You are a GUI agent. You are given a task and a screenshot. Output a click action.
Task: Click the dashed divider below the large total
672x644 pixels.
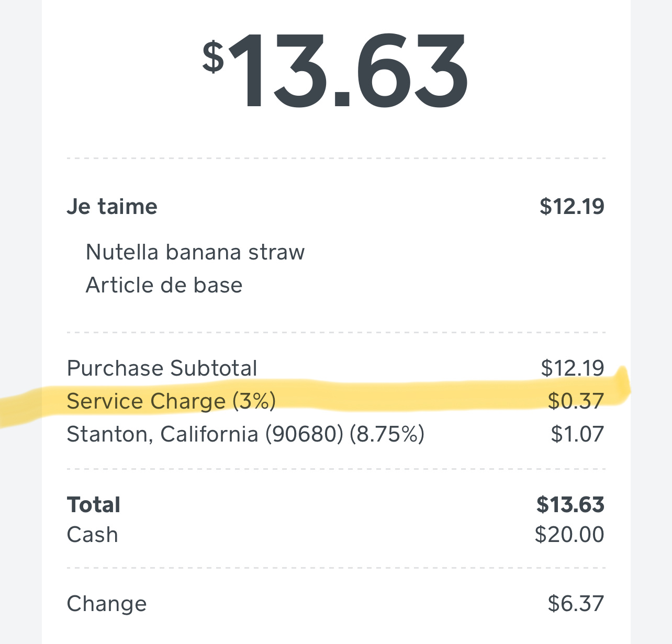[336, 158]
